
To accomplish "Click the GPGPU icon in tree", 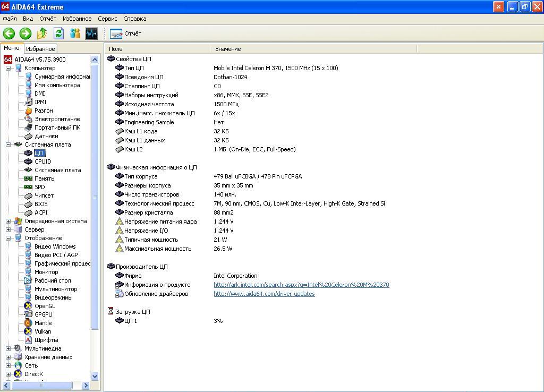I will tap(28, 314).
